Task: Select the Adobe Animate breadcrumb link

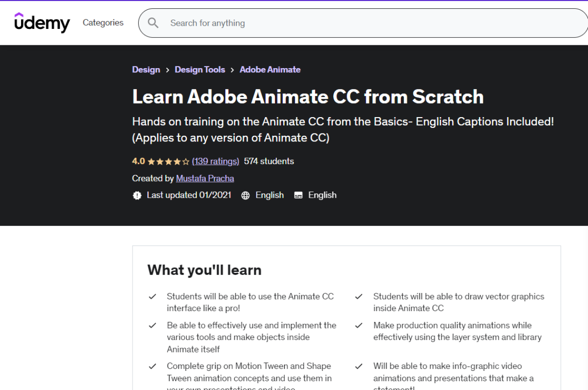Action: pyautogui.click(x=270, y=69)
